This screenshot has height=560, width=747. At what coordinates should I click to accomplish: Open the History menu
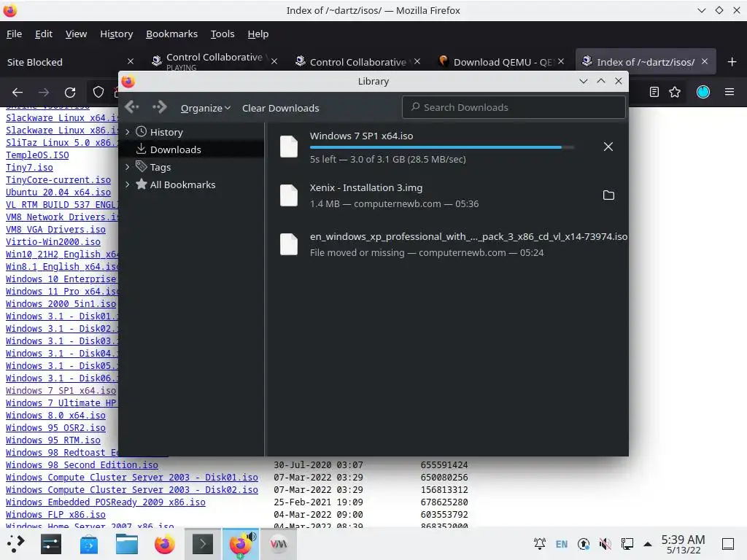click(x=116, y=34)
